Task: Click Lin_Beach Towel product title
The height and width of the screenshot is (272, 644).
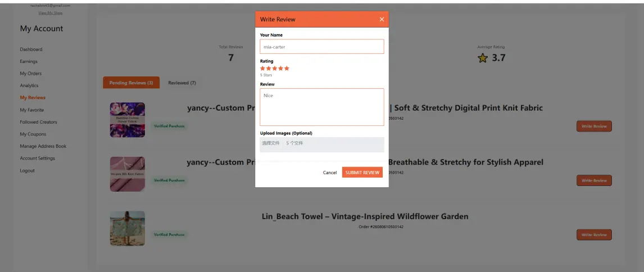Action: [x=365, y=216]
